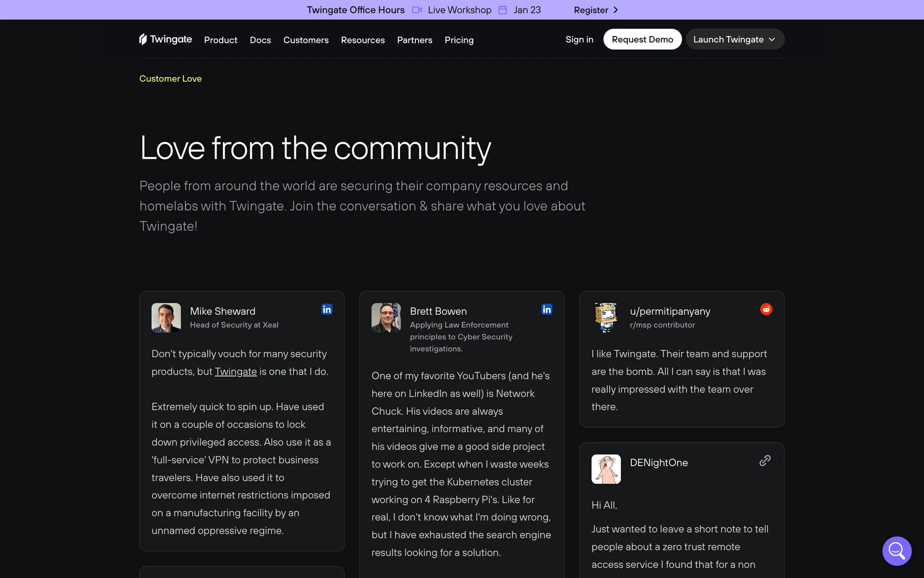The width and height of the screenshot is (924, 578).
Task: Open the Customers menu item
Action: (x=306, y=40)
